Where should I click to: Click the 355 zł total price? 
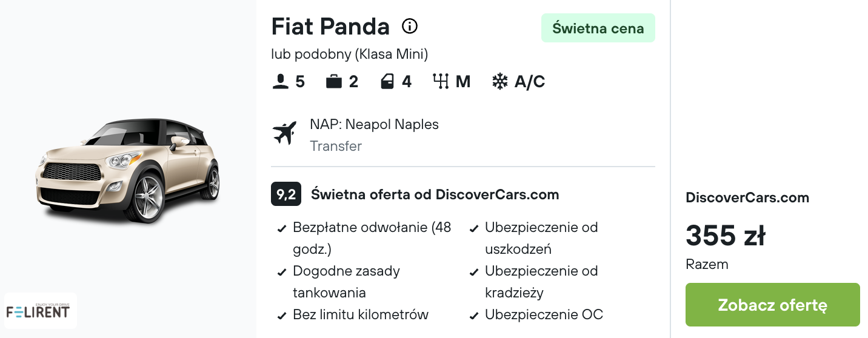coord(725,235)
